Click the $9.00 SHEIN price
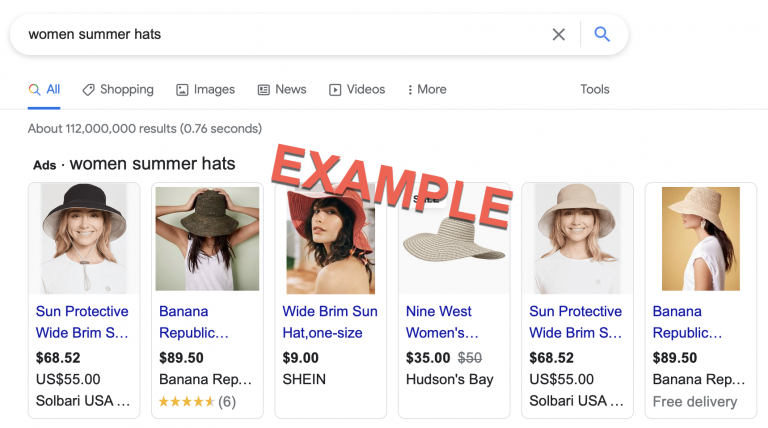The width and height of the screenshot is (768, 428). pyautogui.click(x=301, y=358)
